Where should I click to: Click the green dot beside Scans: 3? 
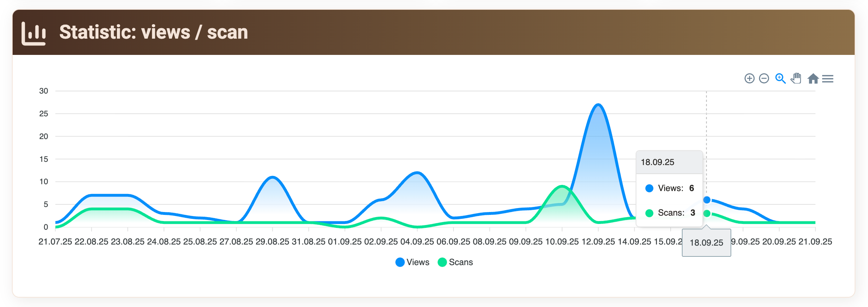[x=649, y=213]
